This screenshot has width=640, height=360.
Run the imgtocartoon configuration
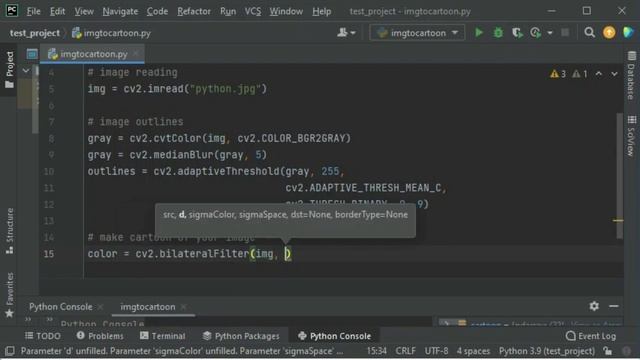pos(479,32)
